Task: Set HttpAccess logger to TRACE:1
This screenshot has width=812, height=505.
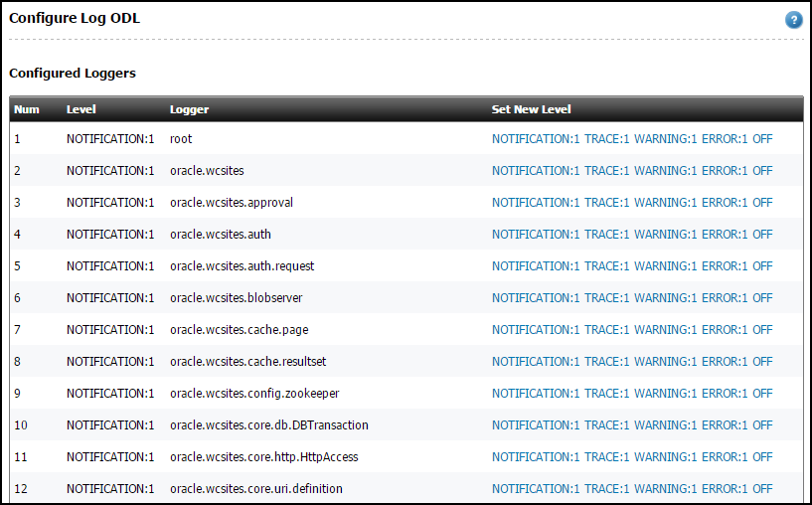Action: 606,457
